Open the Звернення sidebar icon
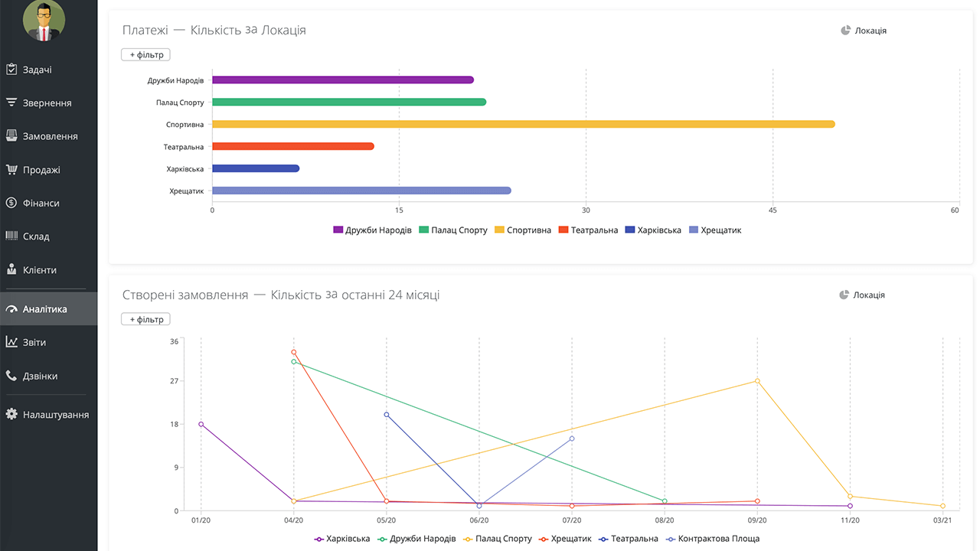This screenshot has width=980, height=551. pos(11,103)
